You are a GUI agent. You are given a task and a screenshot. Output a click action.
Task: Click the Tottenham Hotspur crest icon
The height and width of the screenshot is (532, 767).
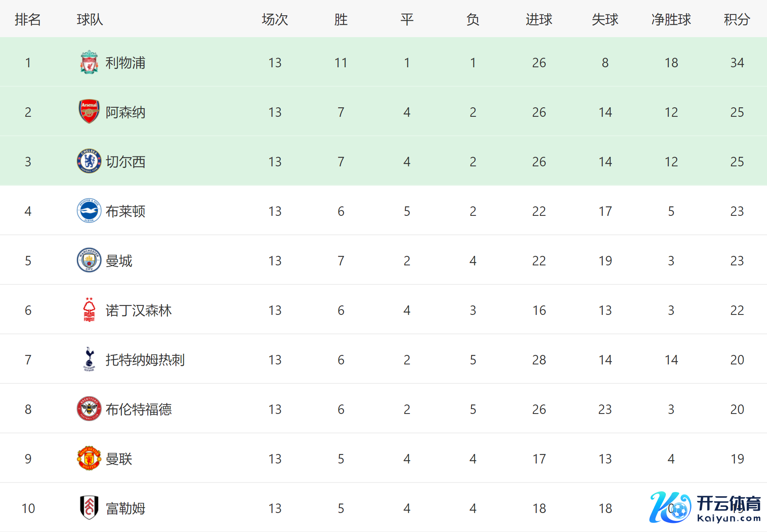click(x=89, y=359)
